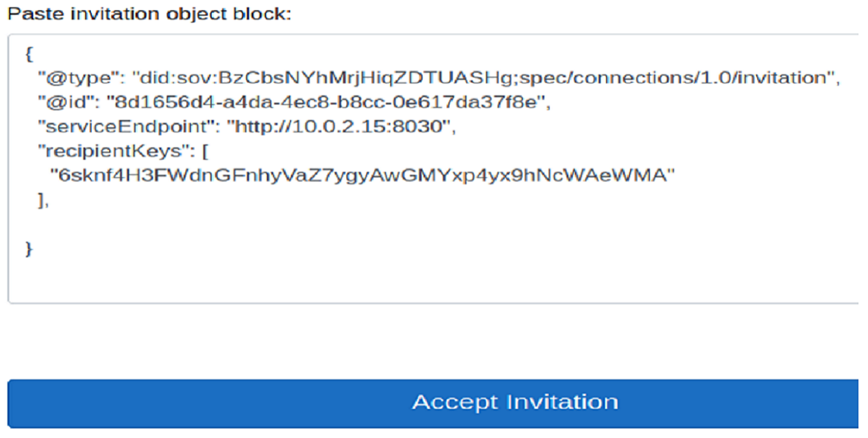Place cursor on the "@id" key
This screenshot has width=868, height=438.
point(68,102)
